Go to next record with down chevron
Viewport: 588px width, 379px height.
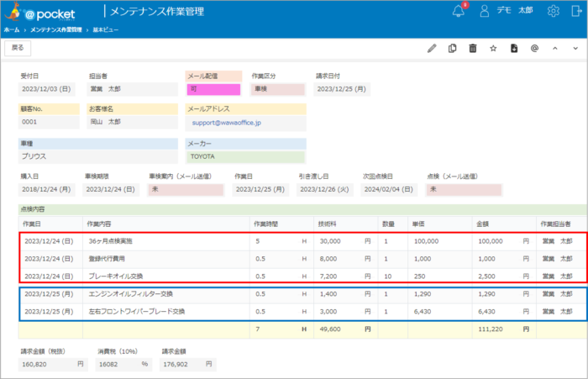point(575,49)
